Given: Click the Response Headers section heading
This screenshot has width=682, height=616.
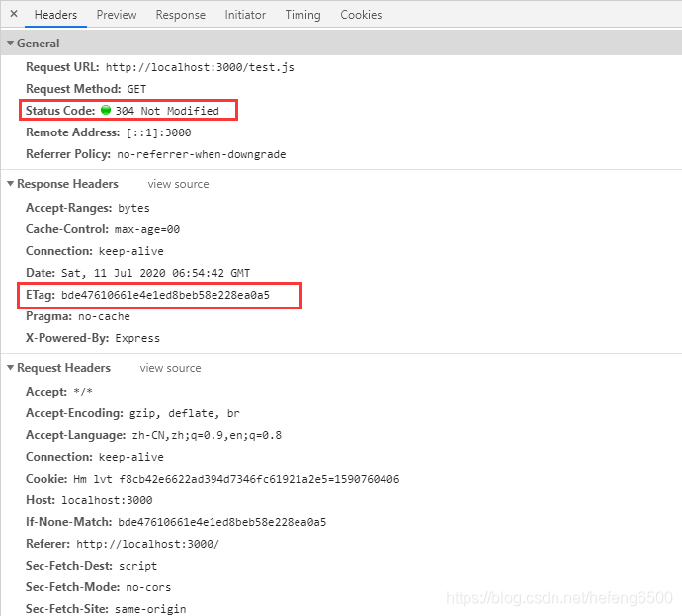Looking at the screenshot, I should [67, 184].
